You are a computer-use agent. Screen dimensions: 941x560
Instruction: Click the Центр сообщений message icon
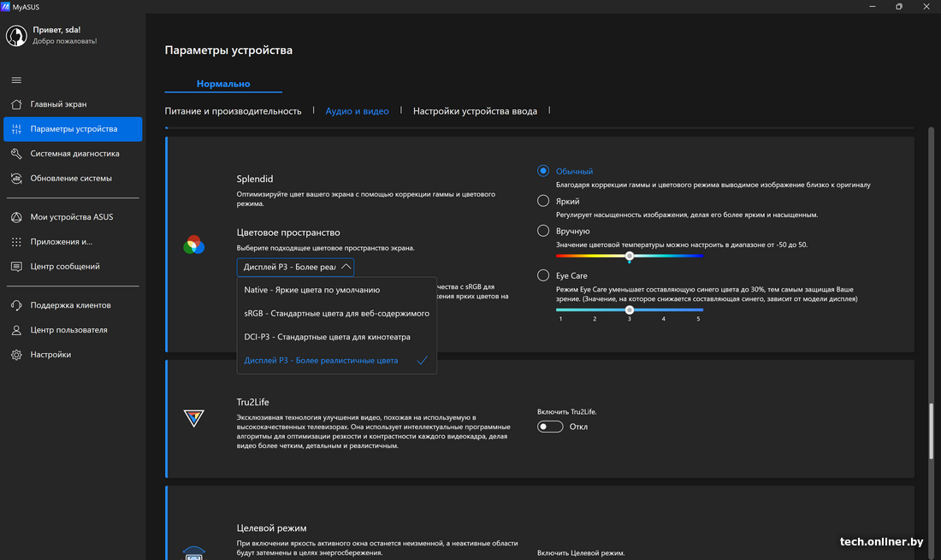[x=16, y=267]
